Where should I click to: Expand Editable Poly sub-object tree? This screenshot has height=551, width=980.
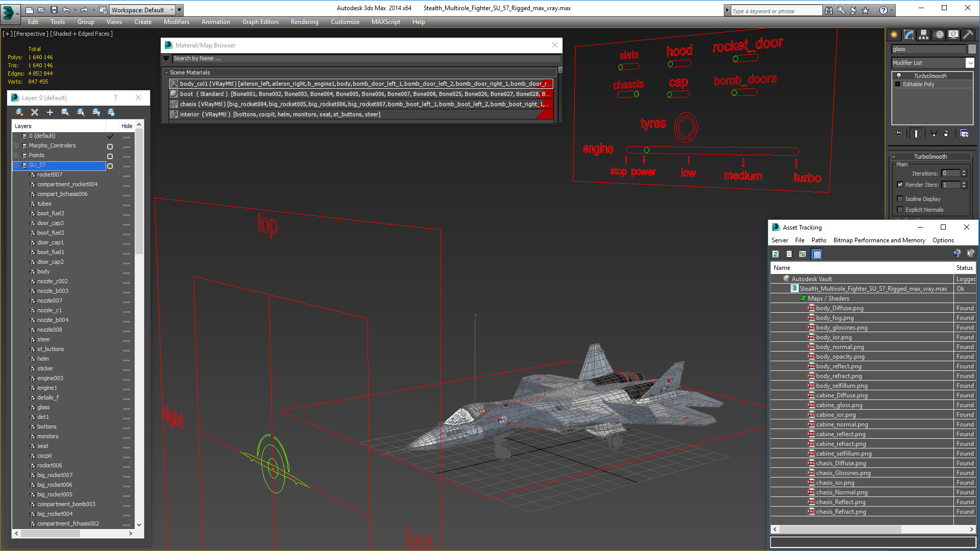tap(897, 84)
